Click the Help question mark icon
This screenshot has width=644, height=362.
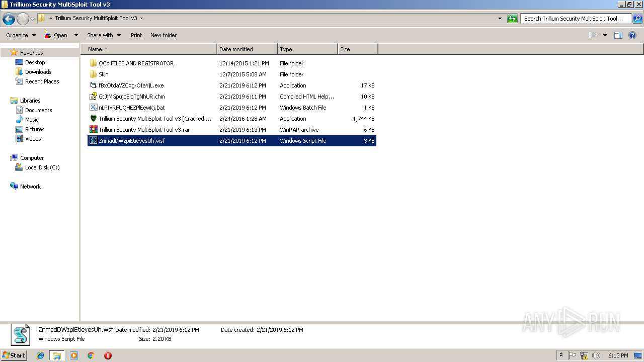pos(633,35)
